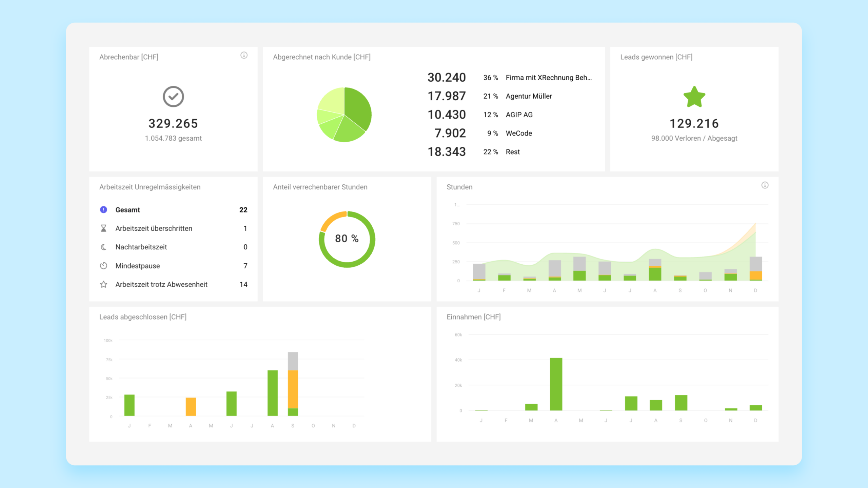Click star outline icon for Arbeitszeit trotz Abwesenheit
868x488 pixels.
coord(103,284)
